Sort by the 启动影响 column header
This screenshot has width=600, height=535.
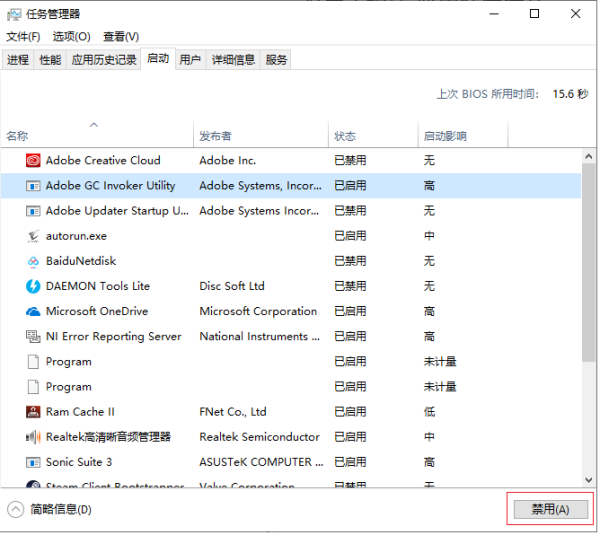click(x=463, y=135)
